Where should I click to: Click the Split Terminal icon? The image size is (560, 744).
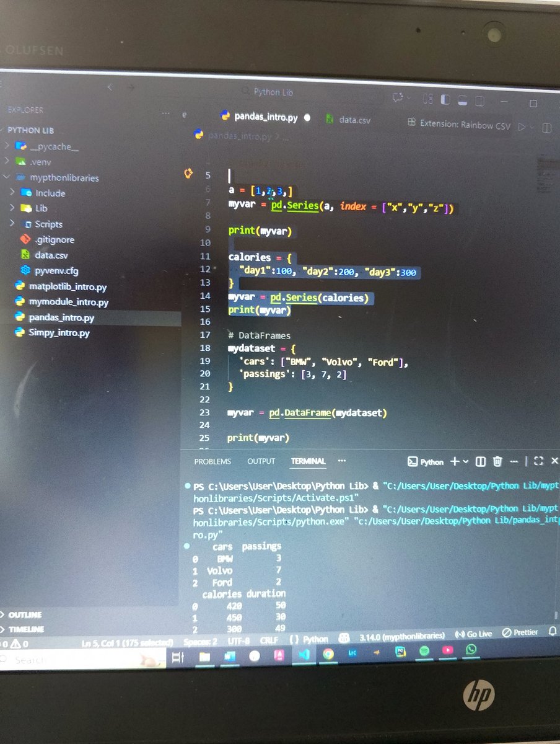tap(480, 461)
